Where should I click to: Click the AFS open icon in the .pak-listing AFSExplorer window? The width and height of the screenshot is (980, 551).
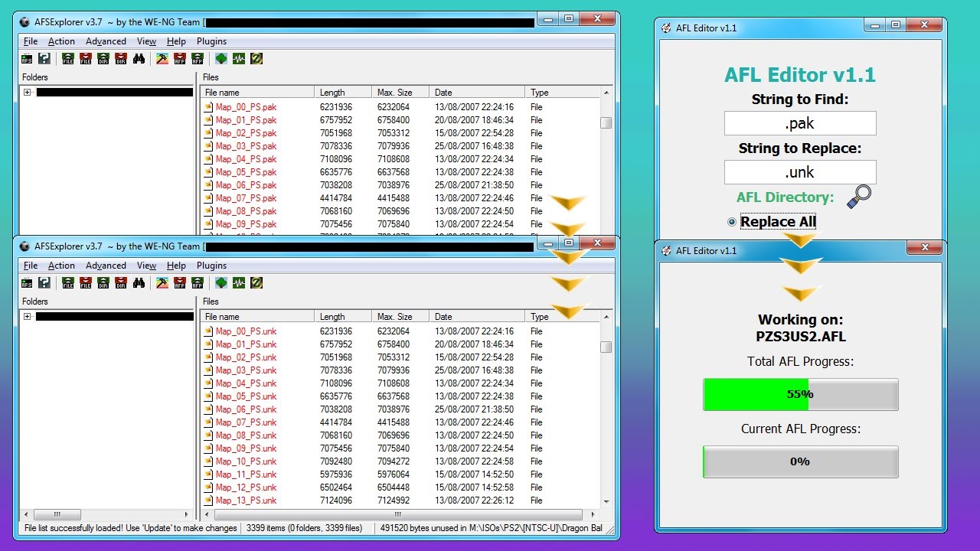(27, 58)
